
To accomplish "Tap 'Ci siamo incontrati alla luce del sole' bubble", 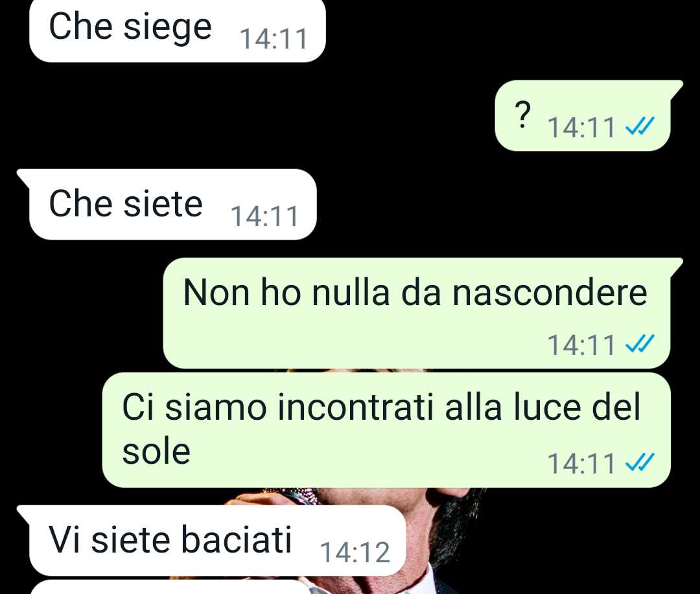I will coord(386,430).
